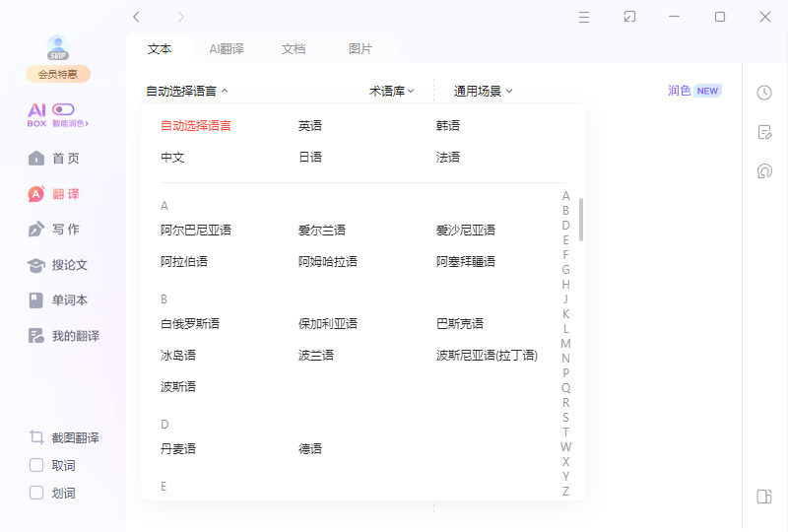Select 冰岛语 from the list
The width and height of the screenshot is (788, 532).
[x=178, y=356]
